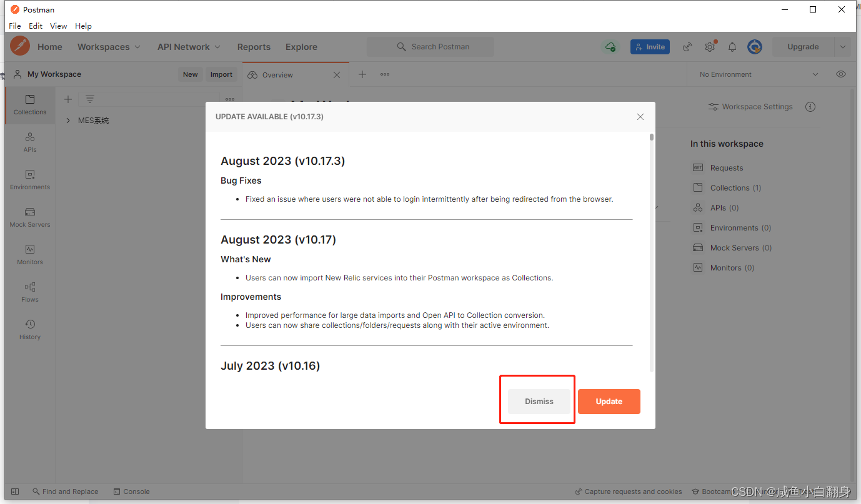Open the dropdown arrow beside Upgrade
Screen dimensions: 861x504
(x=843, y=47)
